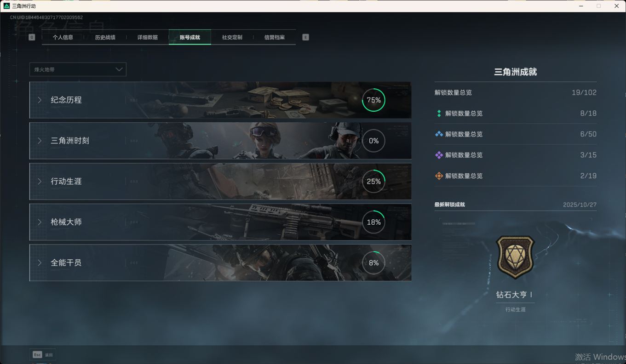The width and height of the screenshot is (626, 364).
Task: Switch to the 个人信息 tab
Action: click(x=63, y=37)
